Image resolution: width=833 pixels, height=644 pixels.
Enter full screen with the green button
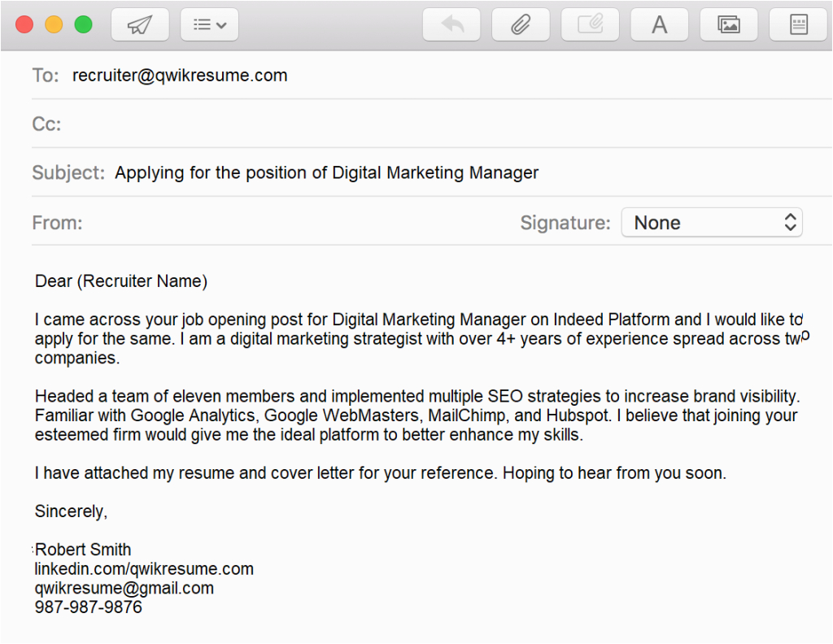83,24
